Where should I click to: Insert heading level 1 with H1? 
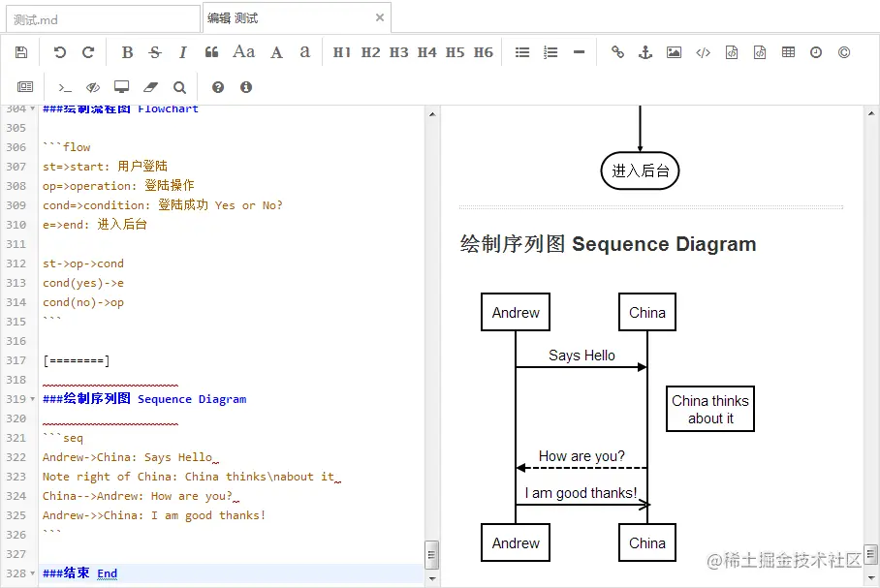pos(342,52)
